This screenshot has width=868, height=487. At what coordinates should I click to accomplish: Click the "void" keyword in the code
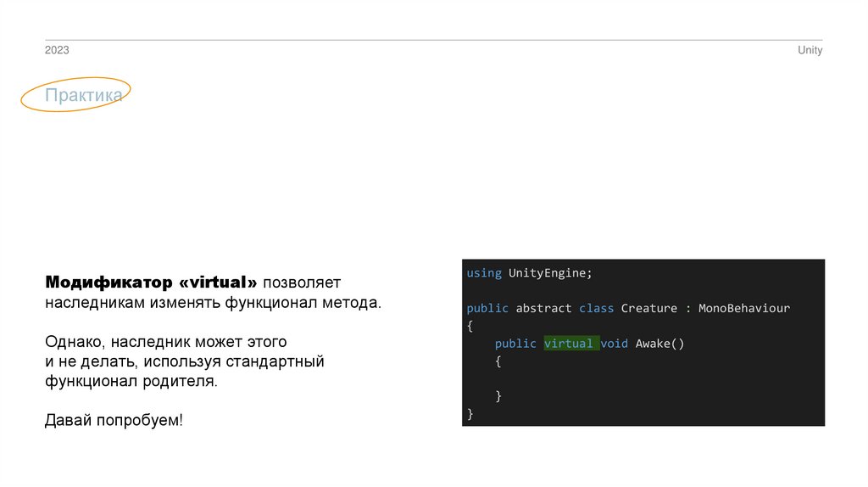(x=614, y=344)
